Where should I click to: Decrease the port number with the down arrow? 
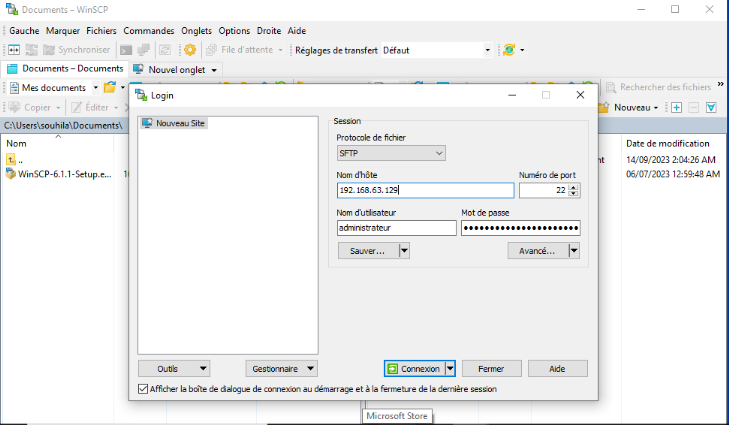pos(573,193)
